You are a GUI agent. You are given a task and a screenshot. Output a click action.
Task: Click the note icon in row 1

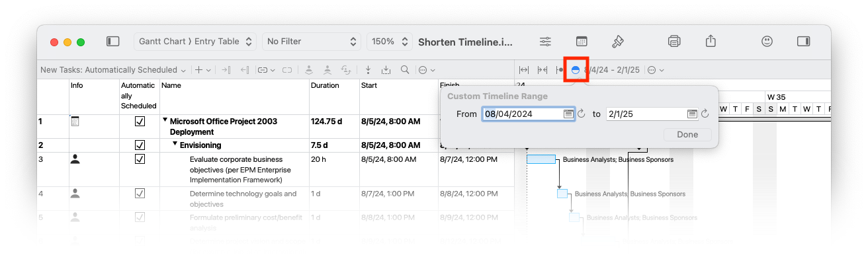tap(75, 121)
